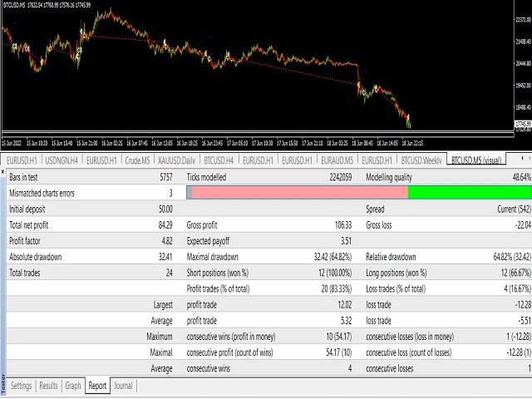Switch to the Tester Results tab
The height and width of the screenshot is (399, 532).
48,386
